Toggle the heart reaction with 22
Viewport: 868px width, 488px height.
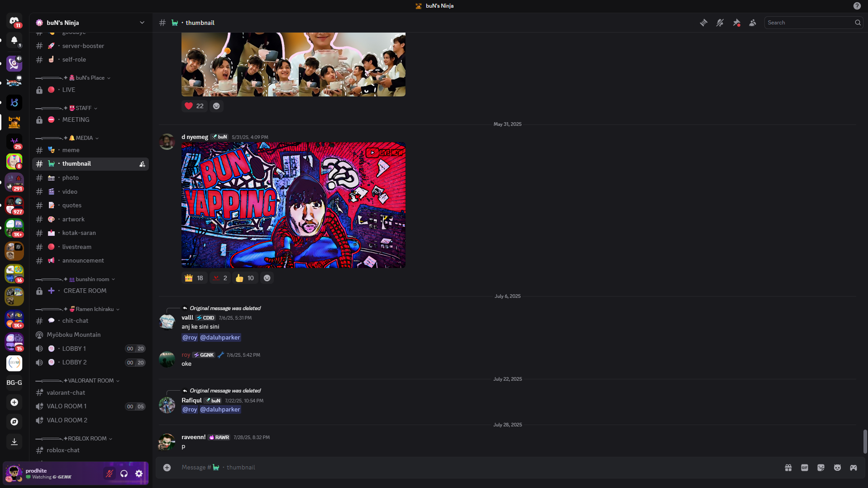[195, 106]
